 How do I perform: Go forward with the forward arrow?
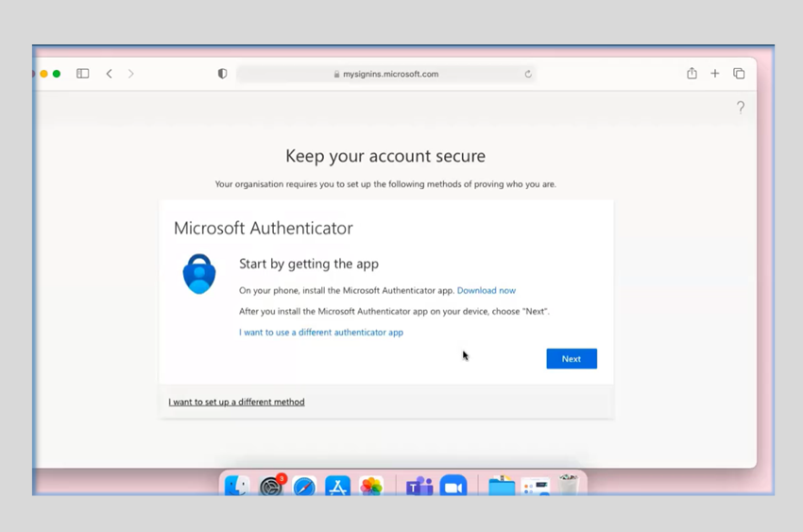(x=131, y=74)
